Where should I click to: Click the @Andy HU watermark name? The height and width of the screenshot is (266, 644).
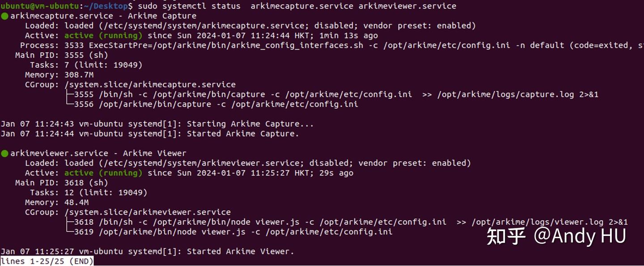coord(580,236)
